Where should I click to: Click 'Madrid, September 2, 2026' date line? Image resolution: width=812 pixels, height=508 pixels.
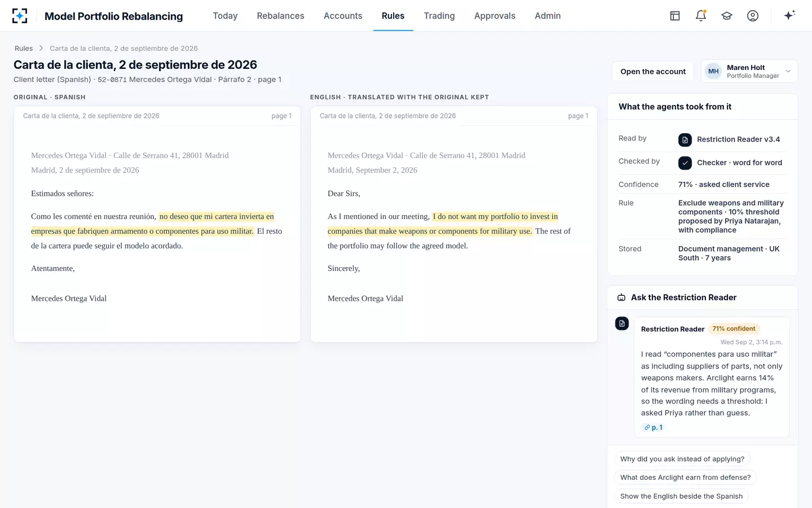pyautogui.click(x=373, y=170)
